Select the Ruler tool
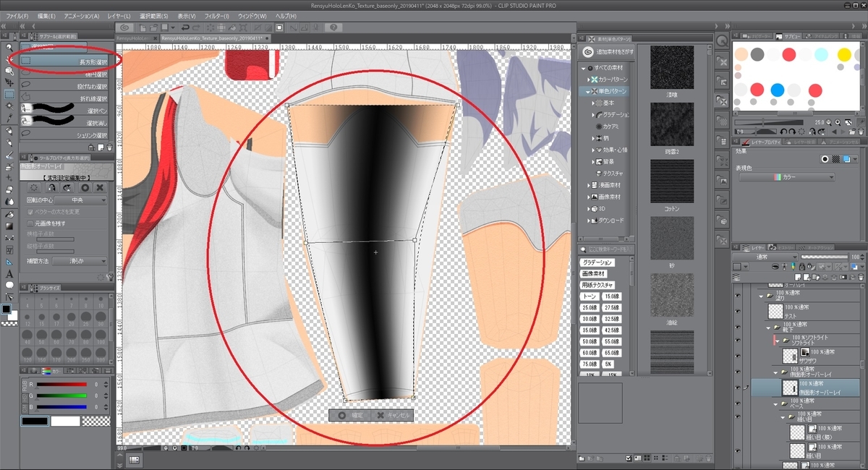Image resolution: width=868 pixels, height=470 pixels. coord(9,262)
